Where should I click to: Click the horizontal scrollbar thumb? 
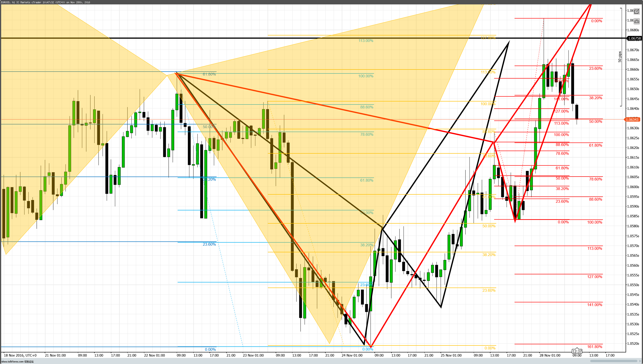614,361
